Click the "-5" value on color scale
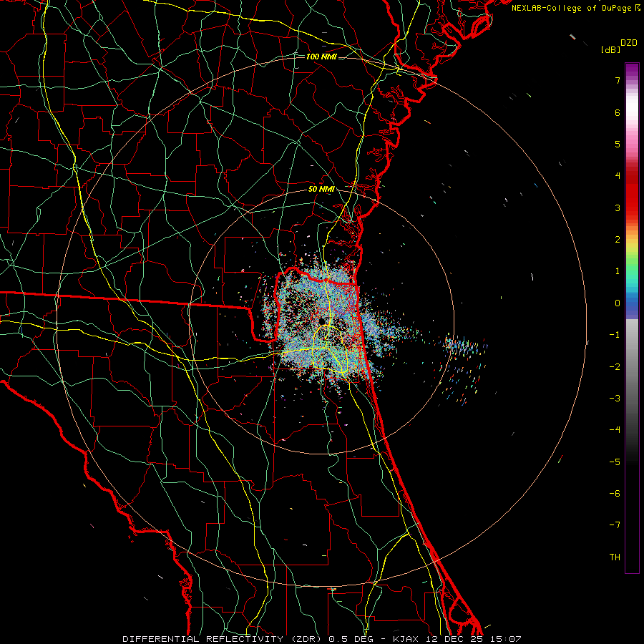The image size is (644, 644). point(615,462)
